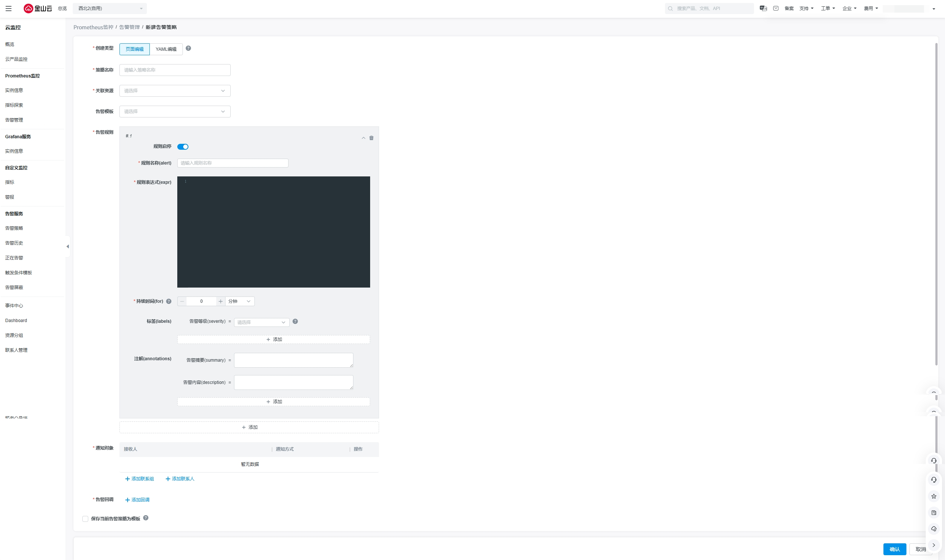
Task: Open 告警管理 in the Prometheus sidebar section
Action: click(14, 120)
